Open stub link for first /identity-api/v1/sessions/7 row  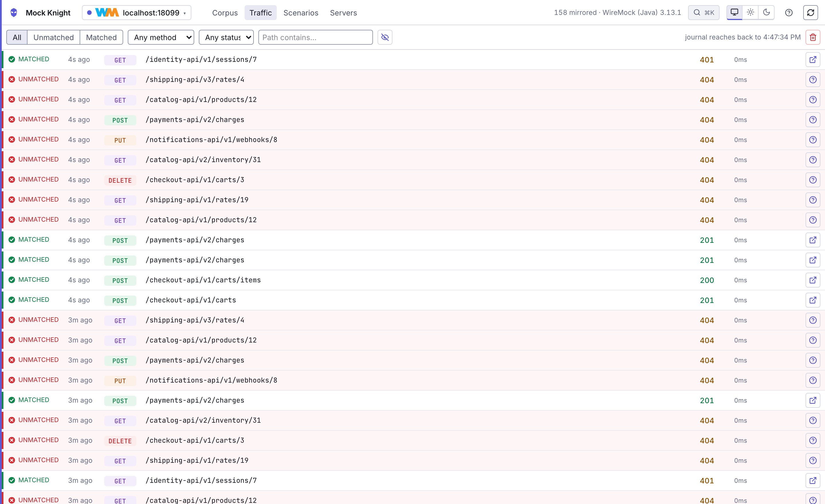[813, 60]
